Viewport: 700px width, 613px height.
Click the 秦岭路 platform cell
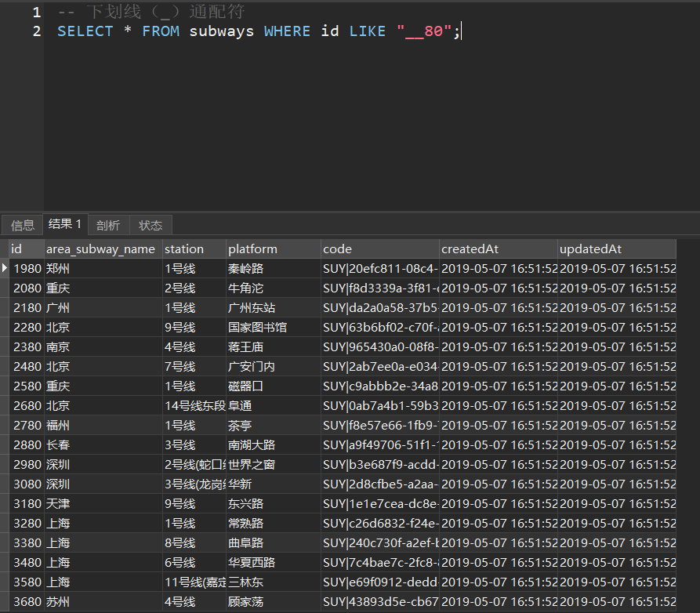[274, 269]
